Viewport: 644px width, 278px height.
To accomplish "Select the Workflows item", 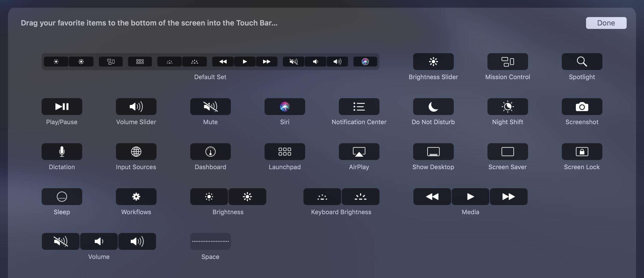I will click(x=136, y=196).
